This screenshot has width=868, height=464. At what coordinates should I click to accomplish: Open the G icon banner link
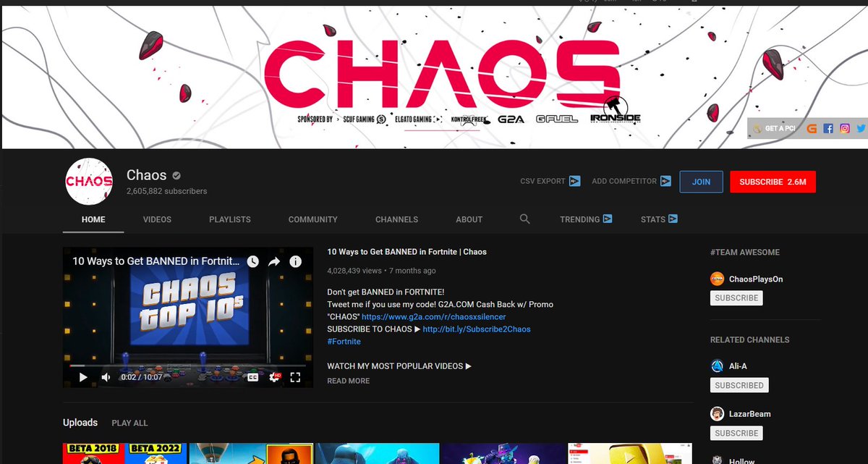click(x=812, y=128)
